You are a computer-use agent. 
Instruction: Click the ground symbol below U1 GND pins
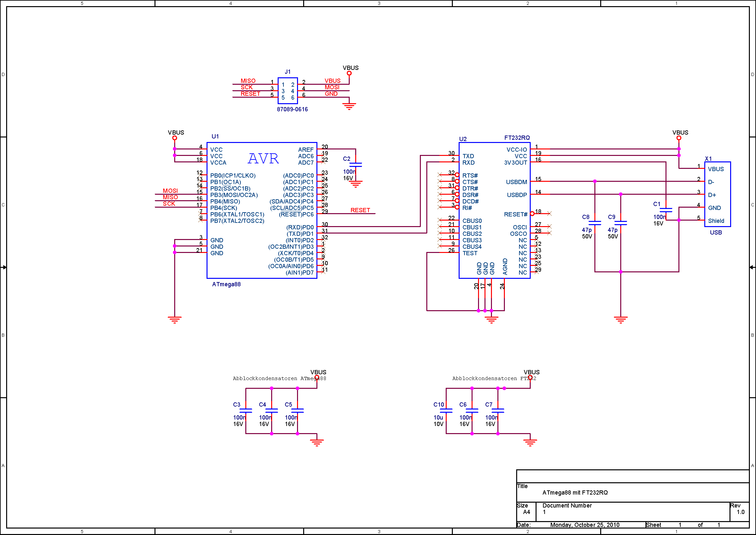coord(175,320)
